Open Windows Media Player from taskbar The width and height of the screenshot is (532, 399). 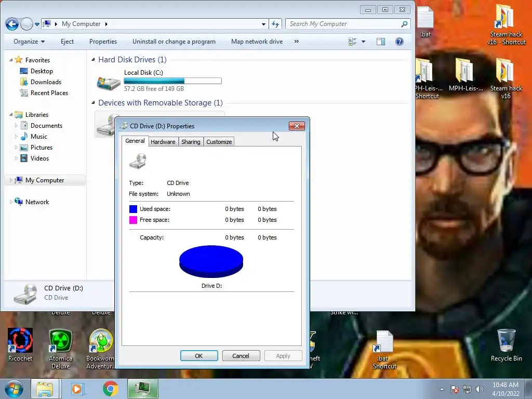(x=77, y=389)
